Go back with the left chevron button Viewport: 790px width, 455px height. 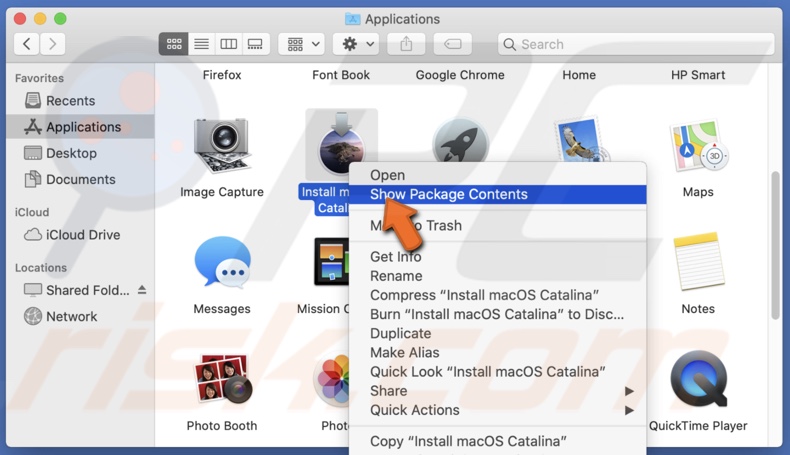(27, 44)
